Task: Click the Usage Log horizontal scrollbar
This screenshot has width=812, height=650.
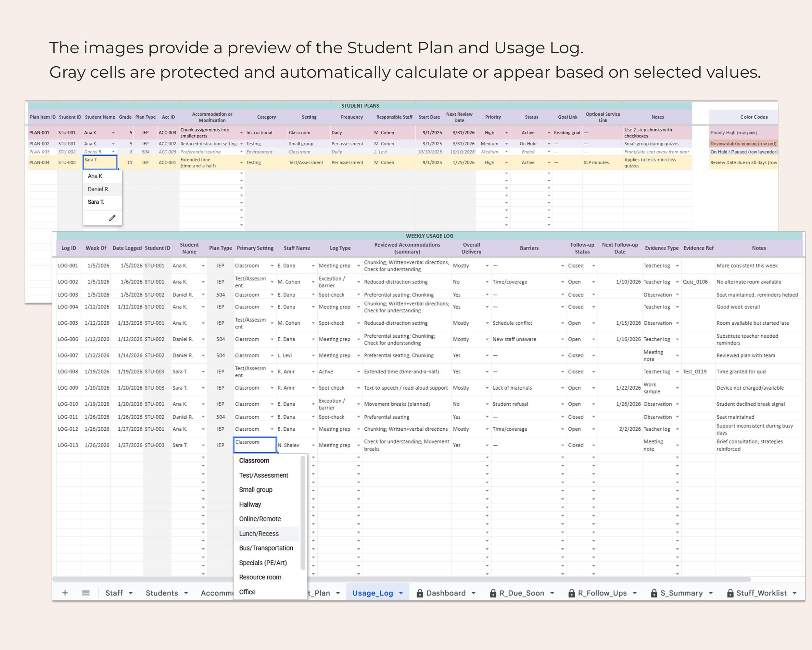Action: pos(402,579)
